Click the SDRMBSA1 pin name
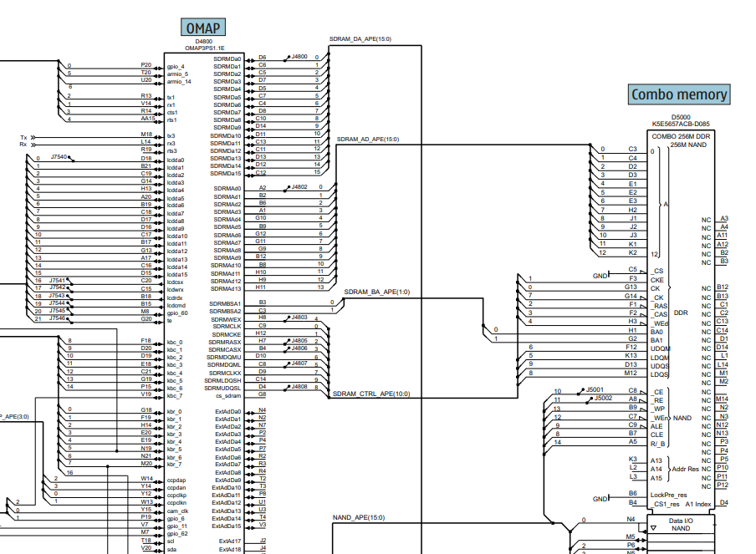The image size is (756, 554). (225, 304)
